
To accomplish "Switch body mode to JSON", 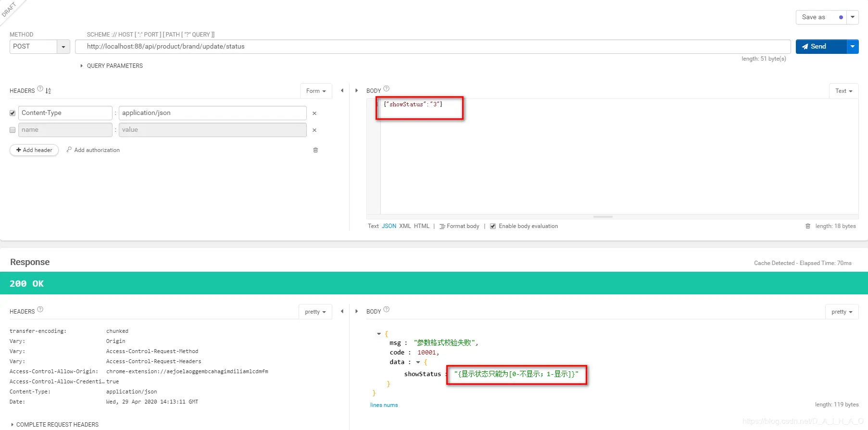I will pos(389,226).
